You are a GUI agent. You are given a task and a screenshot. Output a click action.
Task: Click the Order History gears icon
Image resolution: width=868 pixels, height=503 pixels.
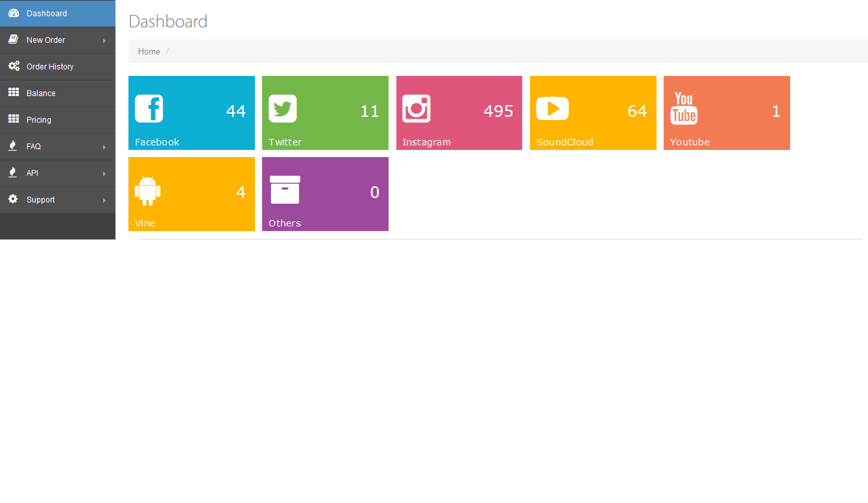[x=14, y=66]
